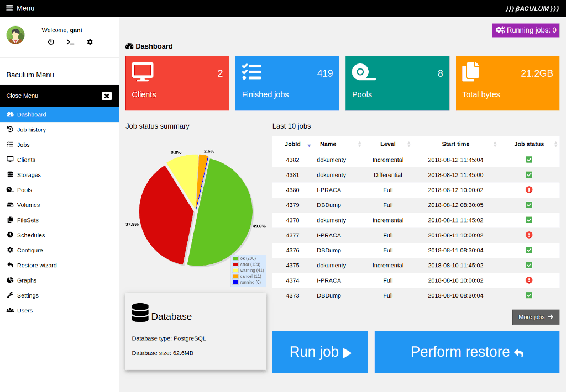
Task: Sort table by Job status column
Action: pyautogui.click(x=529, y=144)
